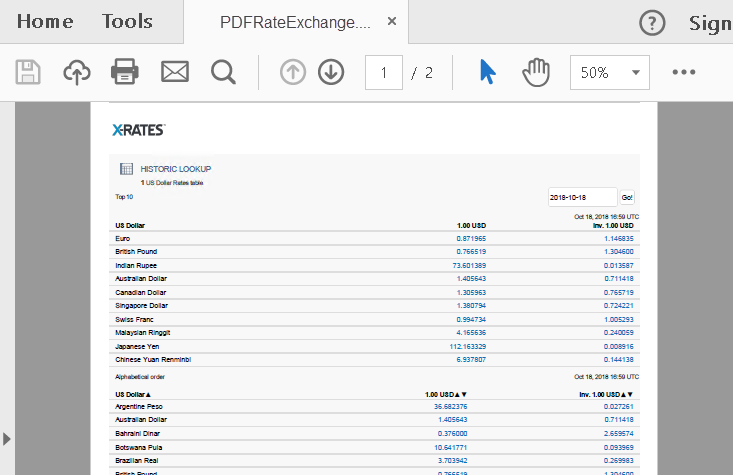Click inverse Euro rate 1.146835
The height and width of the screenshot is (475, 733).
[x=618, y=238]
